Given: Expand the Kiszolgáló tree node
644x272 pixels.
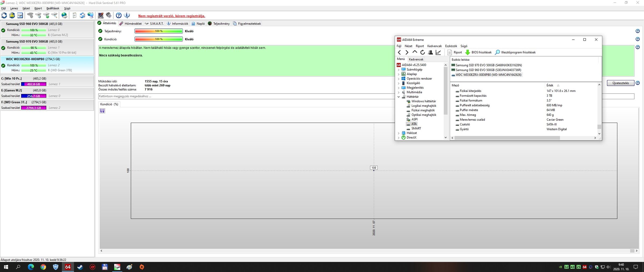Looking at the screenshot, I should pyautogui.click(x=399, y=83).
